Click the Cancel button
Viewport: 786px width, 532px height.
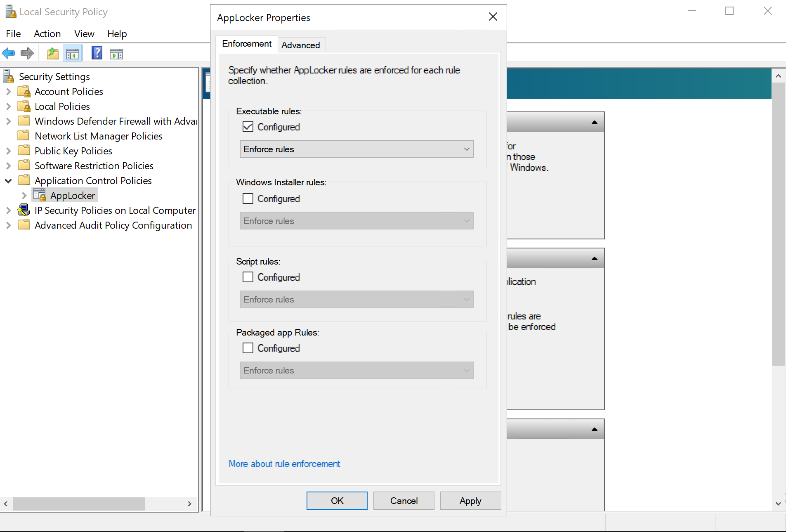point(404,501)
